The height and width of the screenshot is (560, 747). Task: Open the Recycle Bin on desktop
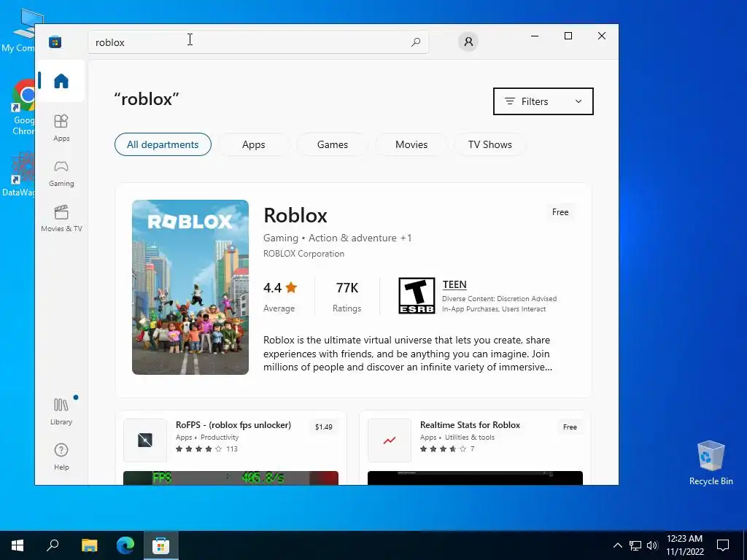(711, 462)
